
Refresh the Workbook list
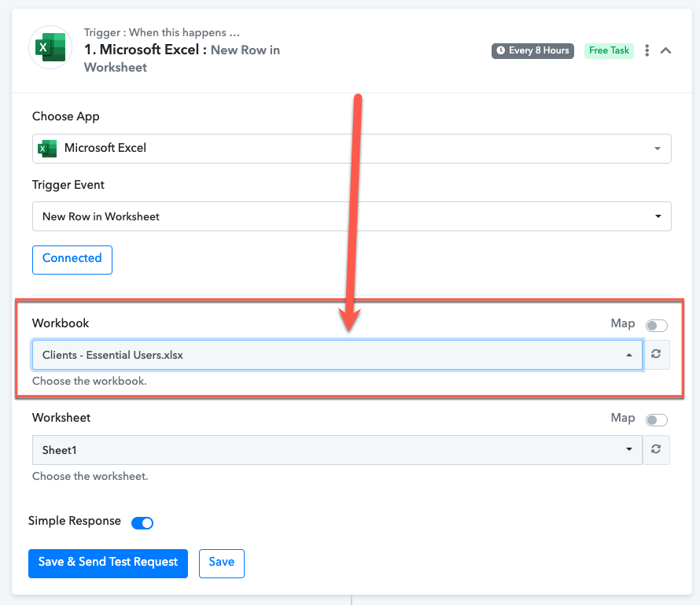tap(656, 354)
